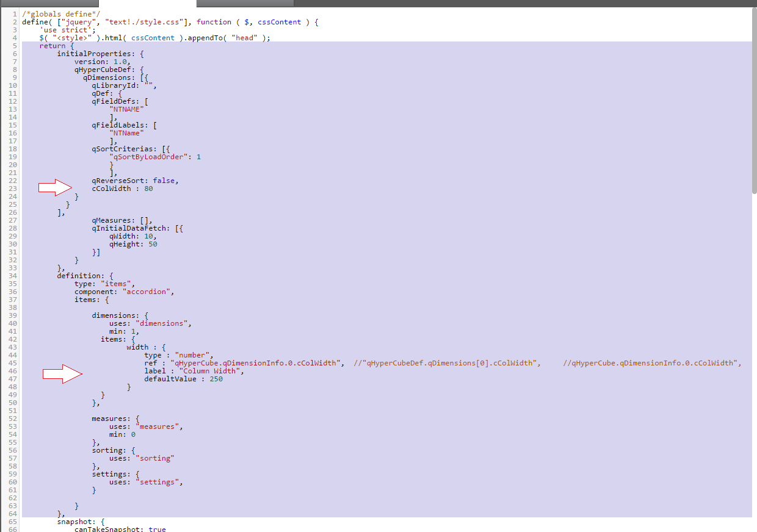Viewport: 757px width, 532px height.
Task: Click the red arrow beside Column Width label
Action: 62,375
